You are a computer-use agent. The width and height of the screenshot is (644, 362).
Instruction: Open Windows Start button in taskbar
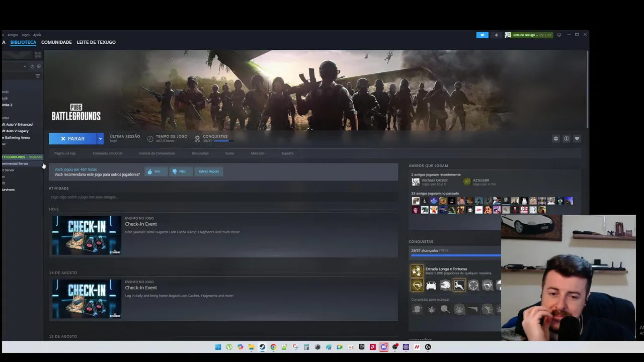tap(218, 347)
